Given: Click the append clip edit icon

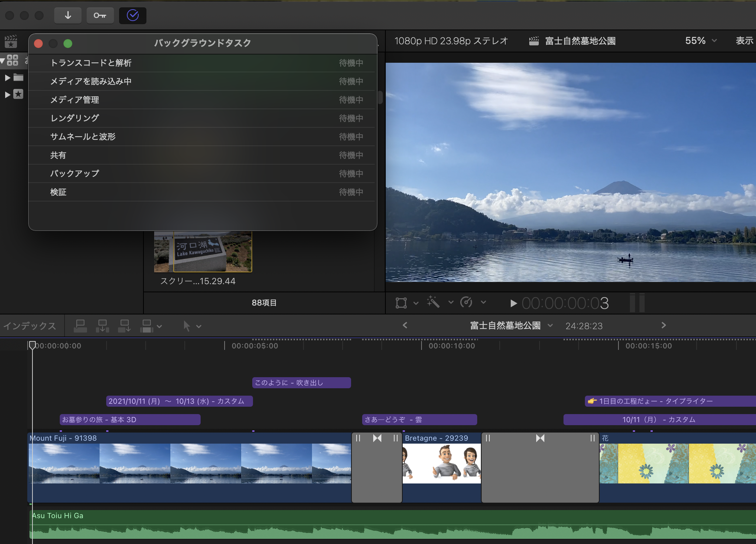Looking at the screenshot, I should [x=124, y=326].
